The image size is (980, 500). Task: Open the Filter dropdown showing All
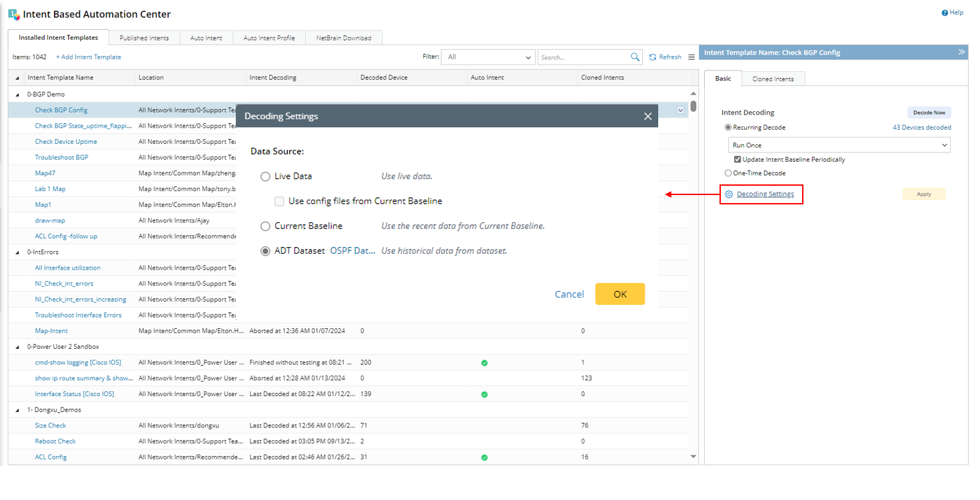coord(489,57)
